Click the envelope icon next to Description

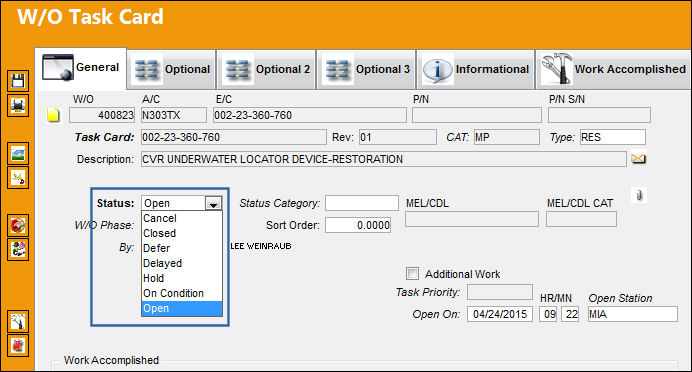pyautogui.click(x=639, y=158)
